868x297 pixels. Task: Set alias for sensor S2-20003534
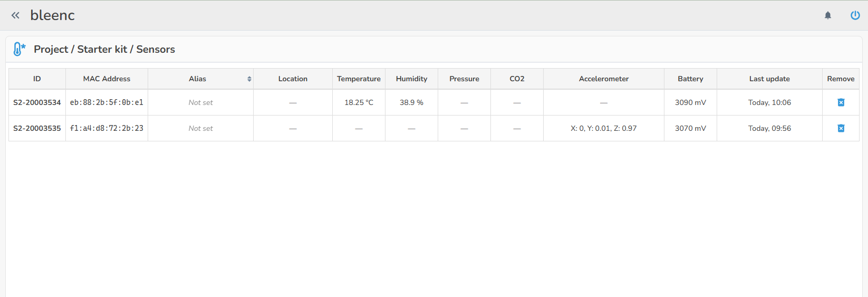coord(200,102)
